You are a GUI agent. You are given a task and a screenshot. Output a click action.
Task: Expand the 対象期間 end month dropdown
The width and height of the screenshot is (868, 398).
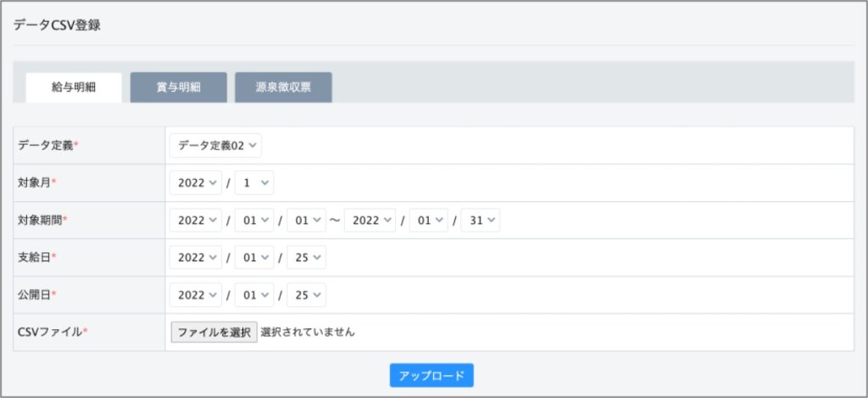click(428, 220)
